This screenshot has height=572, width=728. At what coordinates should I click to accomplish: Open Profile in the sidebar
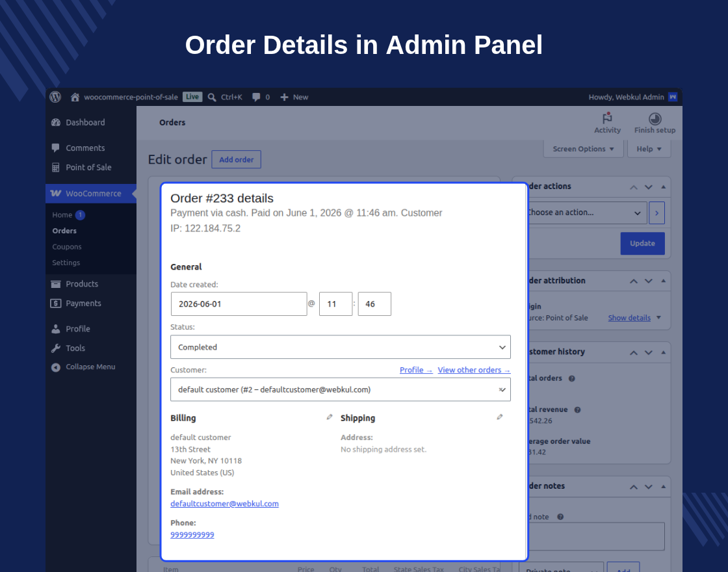pyautogui.click(x=77, y=329)
